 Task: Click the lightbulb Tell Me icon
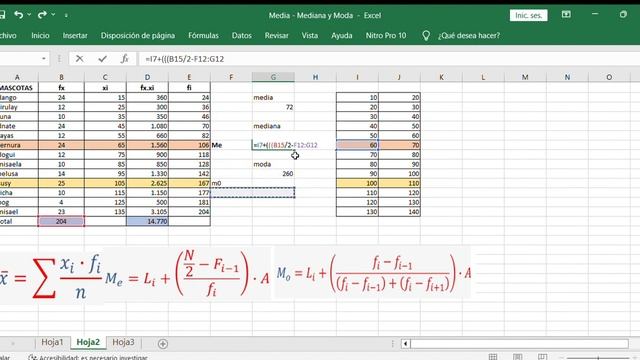426,36
